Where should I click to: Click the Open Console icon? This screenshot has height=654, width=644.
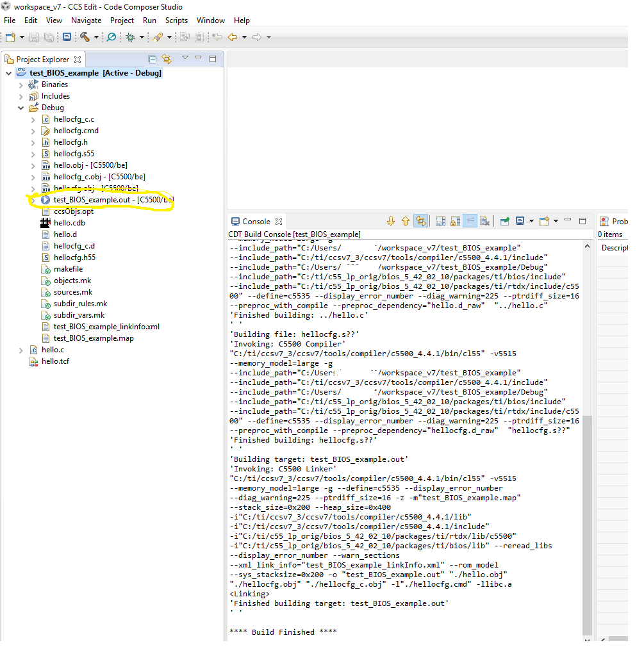tap(544, 221)
